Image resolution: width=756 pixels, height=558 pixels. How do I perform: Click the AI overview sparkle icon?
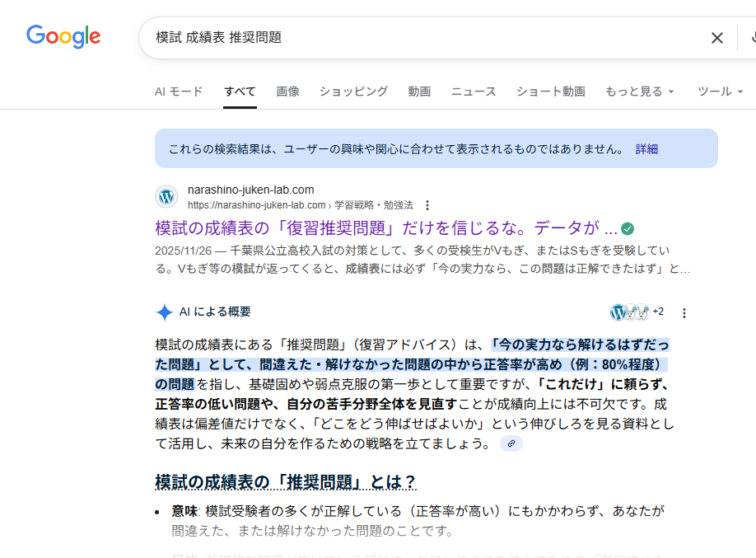165,312
